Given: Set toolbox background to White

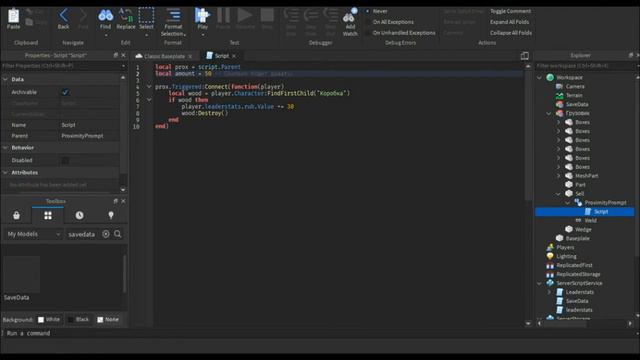Looking at the screenshot, I should click(49, 319).
